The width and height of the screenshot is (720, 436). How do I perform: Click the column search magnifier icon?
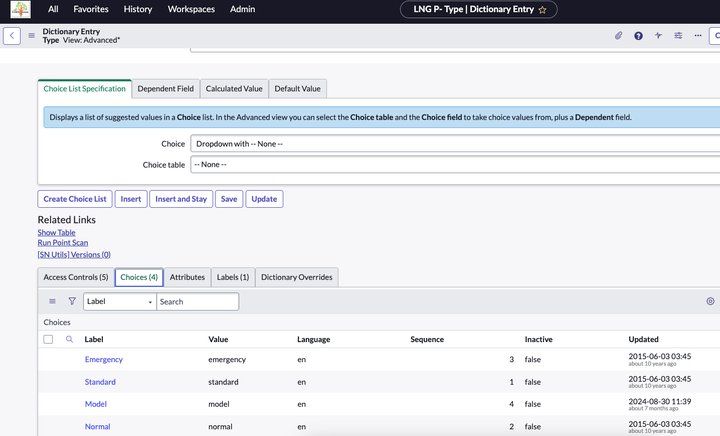point(69,339)
